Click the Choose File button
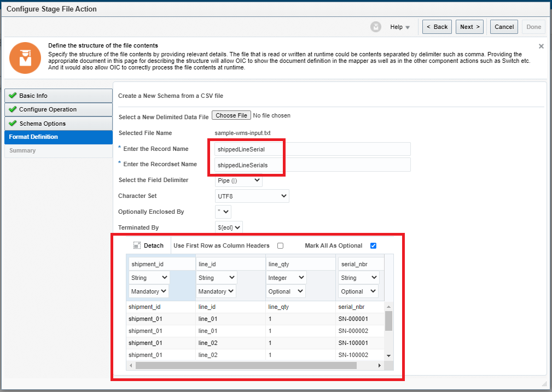 click(x=231, y=115)
